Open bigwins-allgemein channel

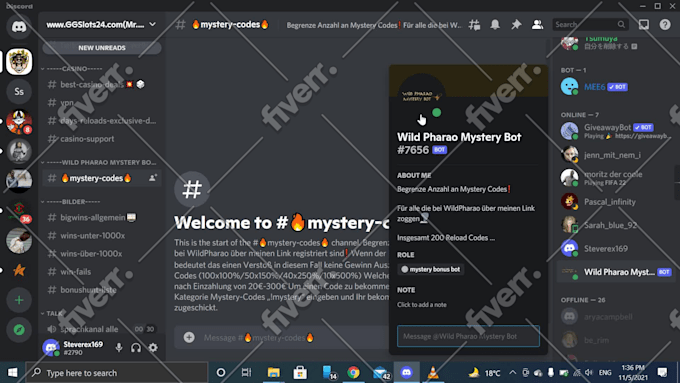click(102, 217)
